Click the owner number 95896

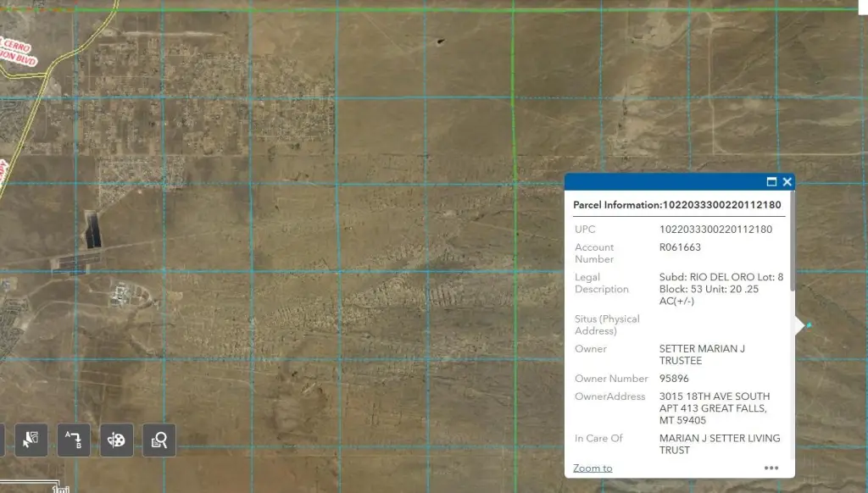point(674,379)
